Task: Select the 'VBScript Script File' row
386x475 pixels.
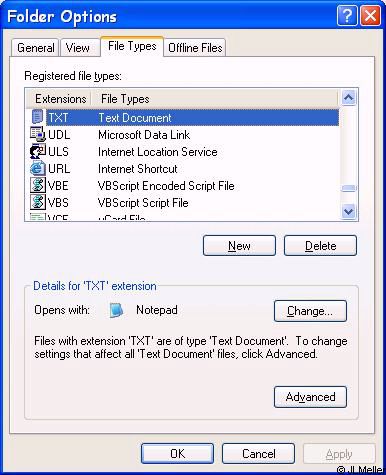Action: [183, 202]
